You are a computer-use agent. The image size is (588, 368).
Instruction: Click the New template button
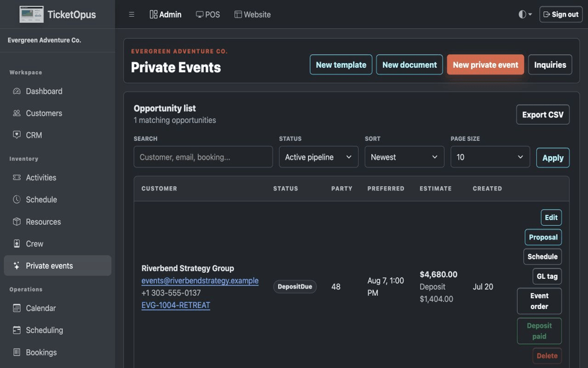tap(341, 65)
